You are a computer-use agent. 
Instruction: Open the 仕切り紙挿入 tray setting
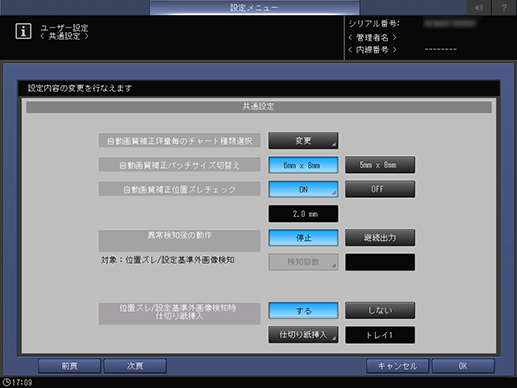pyautogui.click(x=303, y=335)
